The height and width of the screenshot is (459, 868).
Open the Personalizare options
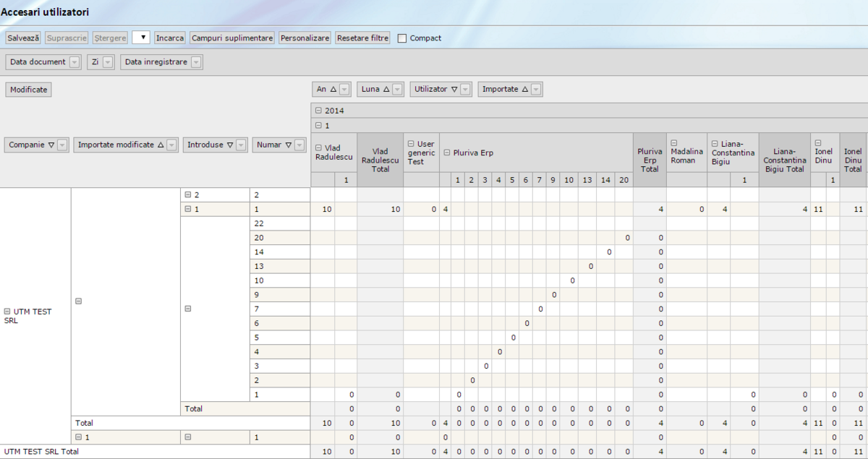[x=305, y=38]
